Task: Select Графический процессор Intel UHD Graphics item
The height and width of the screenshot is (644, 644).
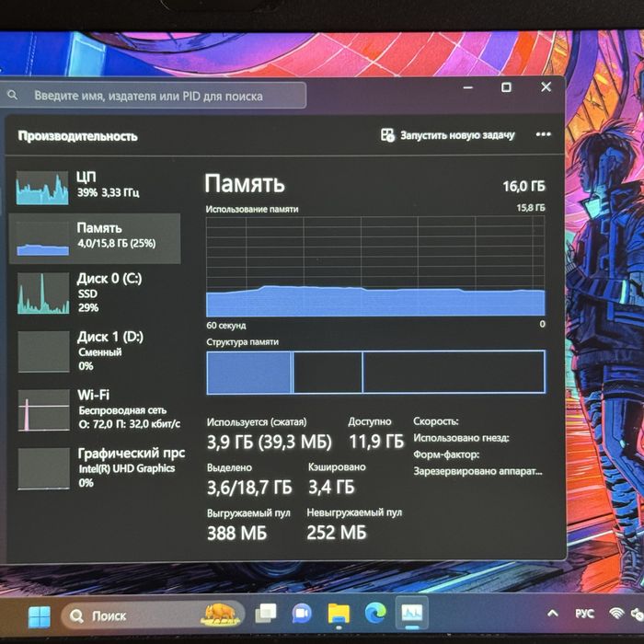Action: 97,468
